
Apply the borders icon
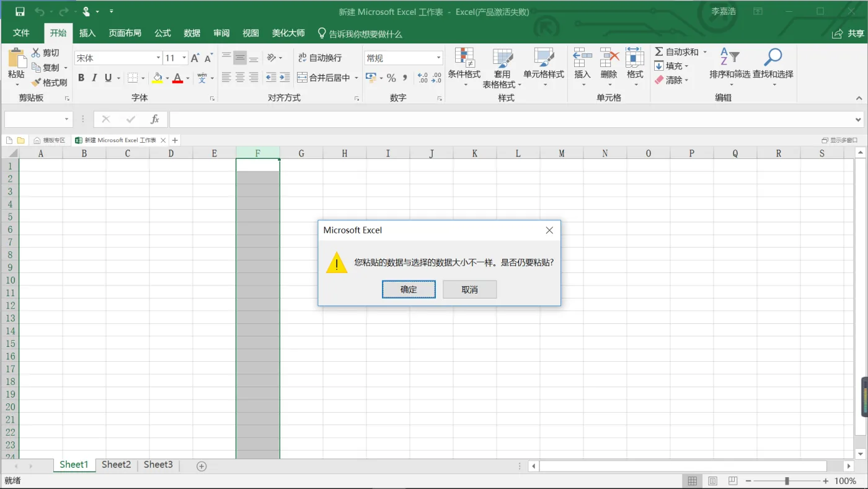(133, 78)
